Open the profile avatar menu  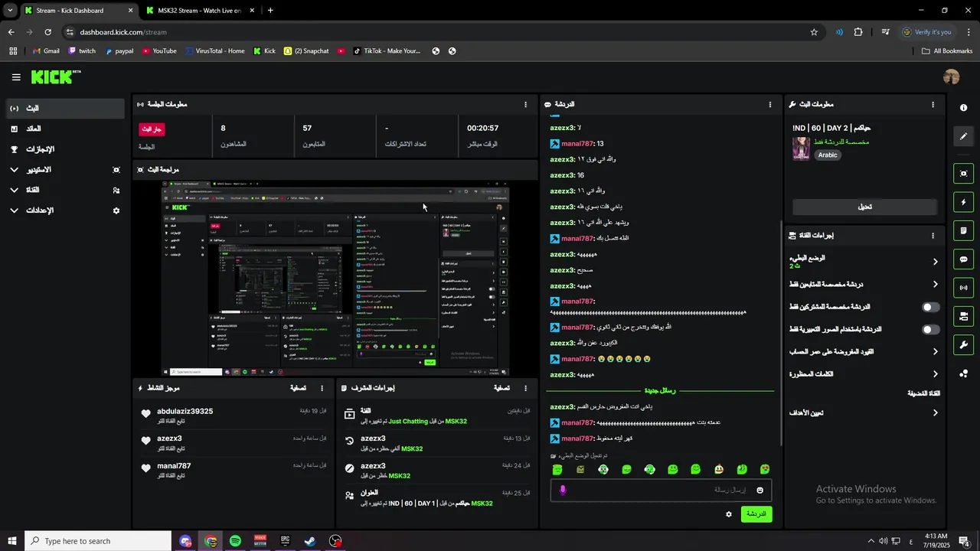pyautogui.click(x=952, y=77)
